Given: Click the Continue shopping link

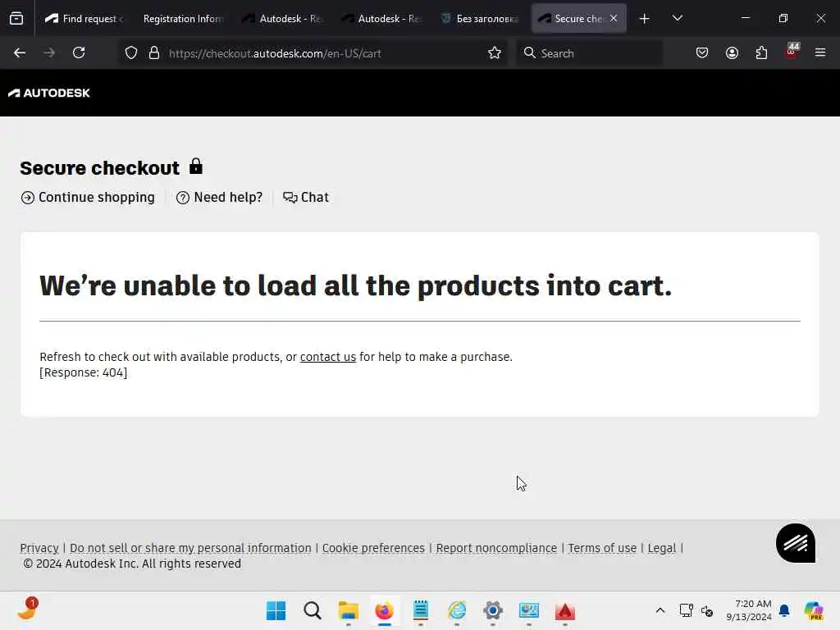Looking at the screenshot, I should coord(88,197).
